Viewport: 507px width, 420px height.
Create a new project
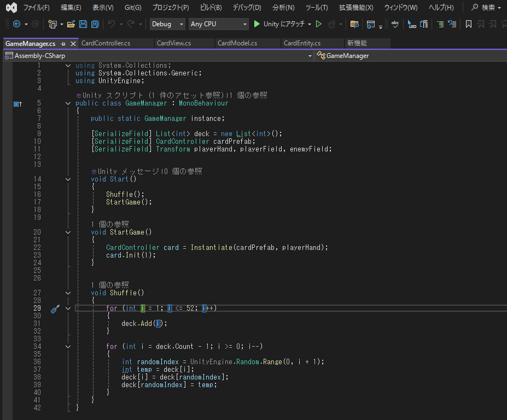(x=53, y=24)
